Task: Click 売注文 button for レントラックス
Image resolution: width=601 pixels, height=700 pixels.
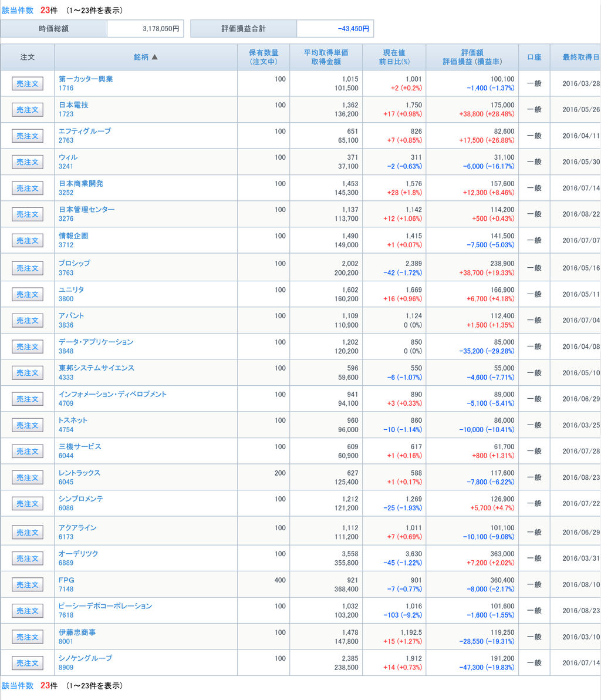Action: (27, 477)
